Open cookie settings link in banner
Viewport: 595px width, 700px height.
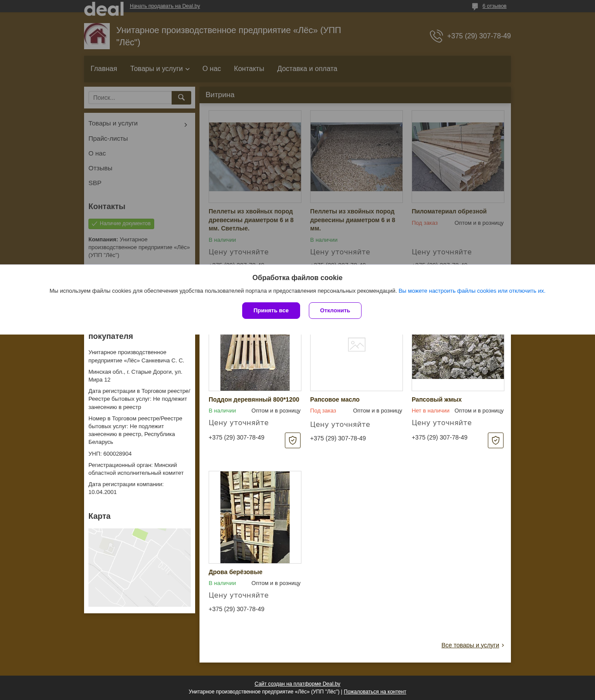pyautogui.click(x=472, y=291)
